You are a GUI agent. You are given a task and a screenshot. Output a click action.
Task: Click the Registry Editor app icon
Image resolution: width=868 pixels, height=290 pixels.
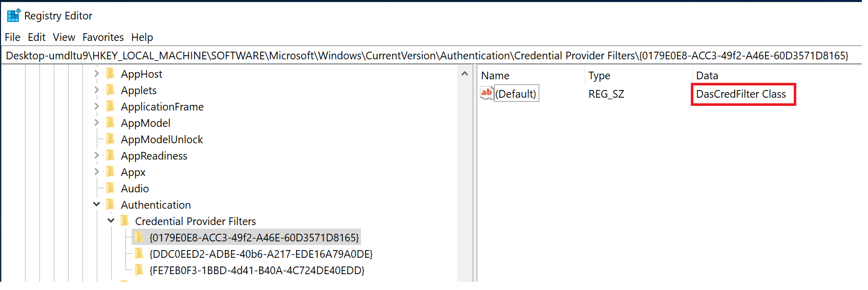[13, 15]
